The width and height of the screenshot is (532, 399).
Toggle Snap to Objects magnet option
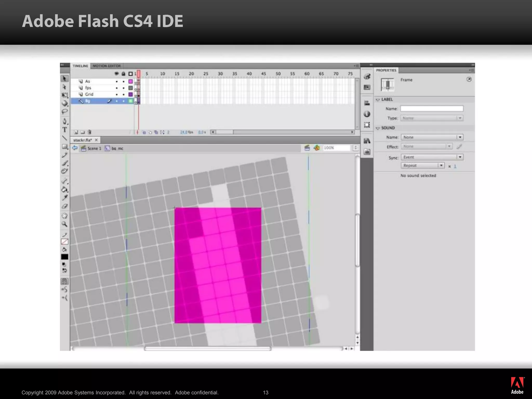click(65, 281)
